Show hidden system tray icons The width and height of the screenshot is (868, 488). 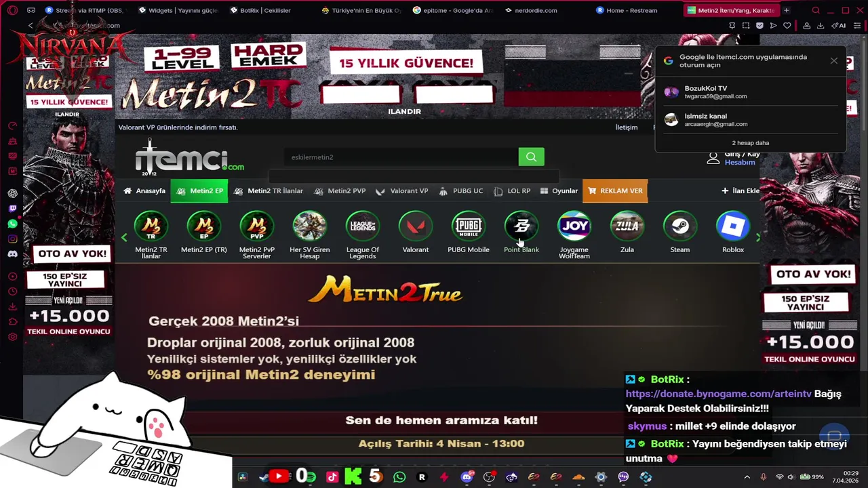[x=747, y=477]
